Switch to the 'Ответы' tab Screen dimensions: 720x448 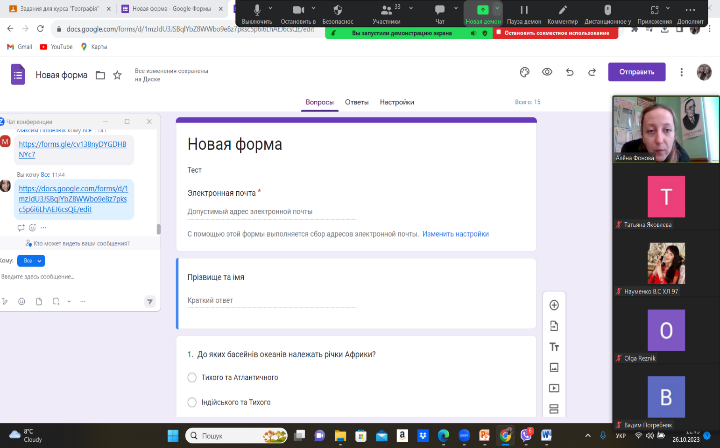pos(356,102)
